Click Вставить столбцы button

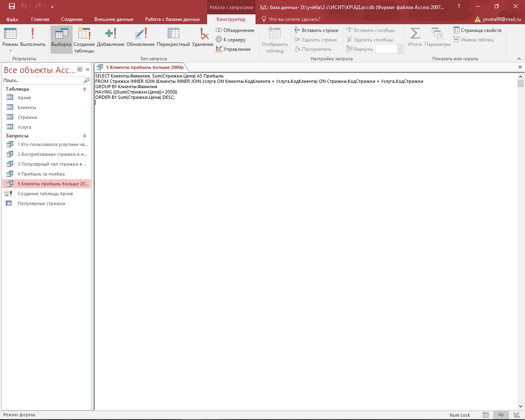(370, 30)
